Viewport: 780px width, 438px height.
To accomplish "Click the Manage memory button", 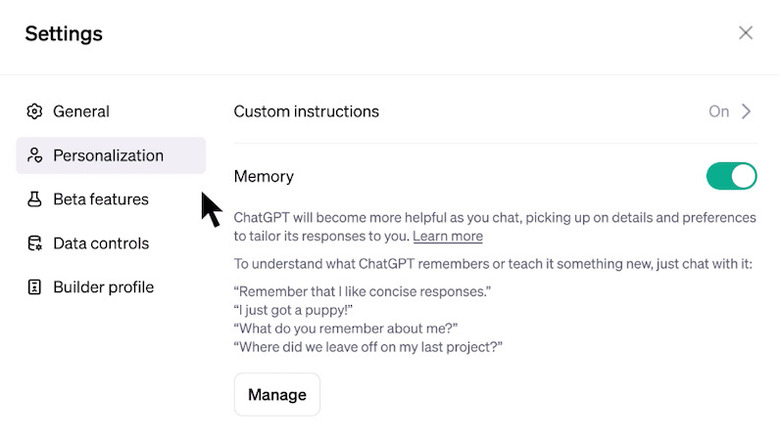I will (x=277, y=394).
